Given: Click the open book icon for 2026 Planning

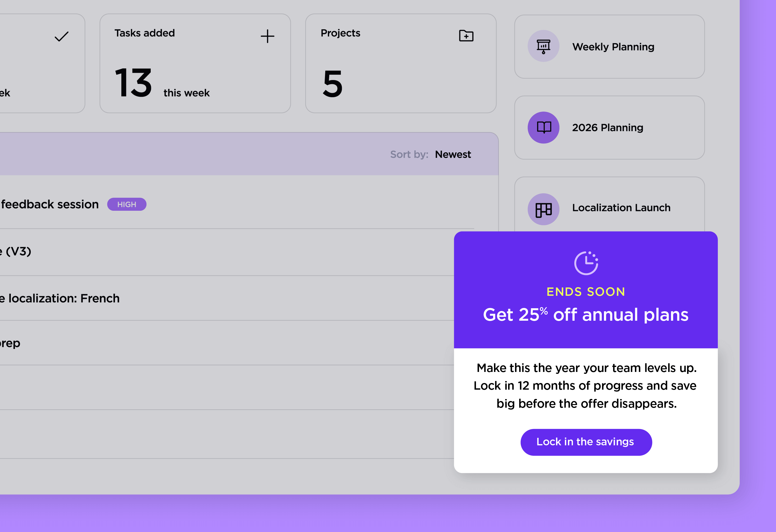Looking at the screenshot, I should 543,127.
